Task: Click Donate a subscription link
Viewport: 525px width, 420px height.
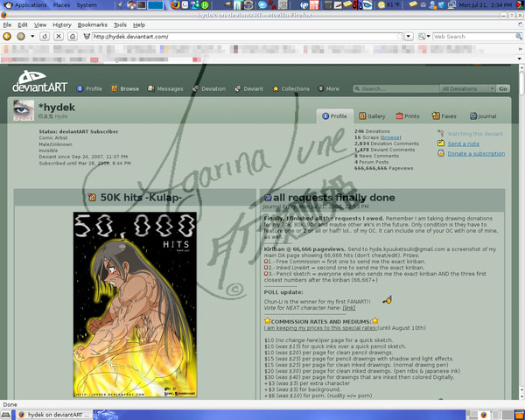Action: tap(476, 154)
